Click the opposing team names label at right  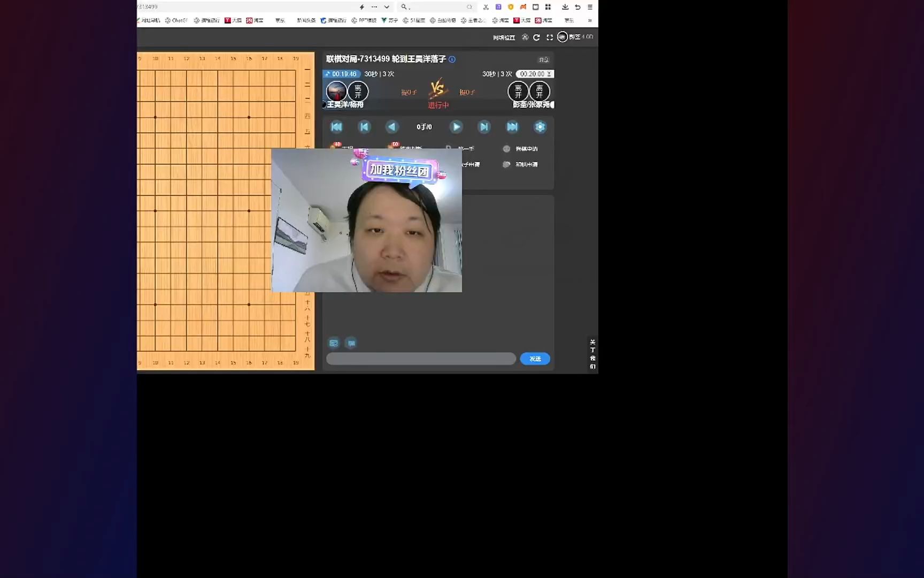tap(532, 104)
